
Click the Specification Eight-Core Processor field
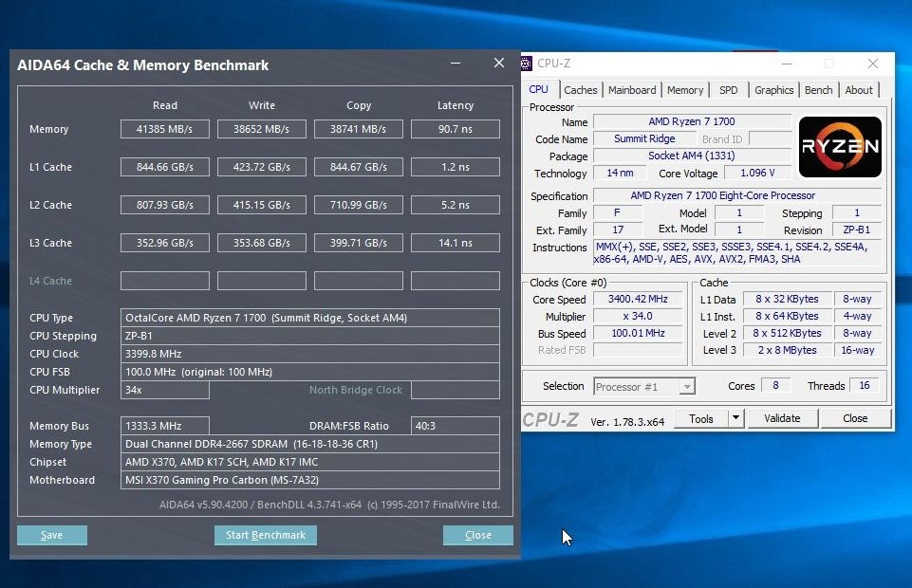737,195
